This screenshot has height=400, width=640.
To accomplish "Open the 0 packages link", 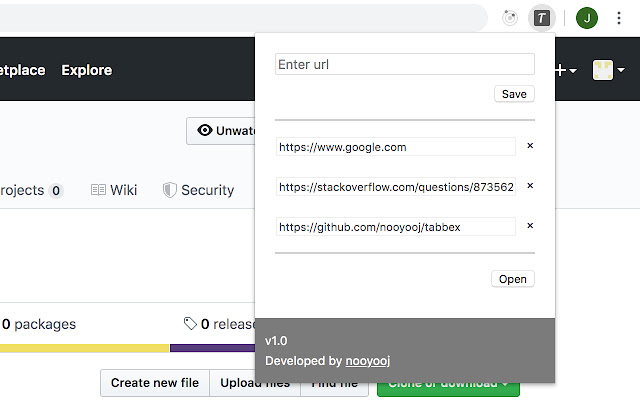I will (x=38, y=324).
